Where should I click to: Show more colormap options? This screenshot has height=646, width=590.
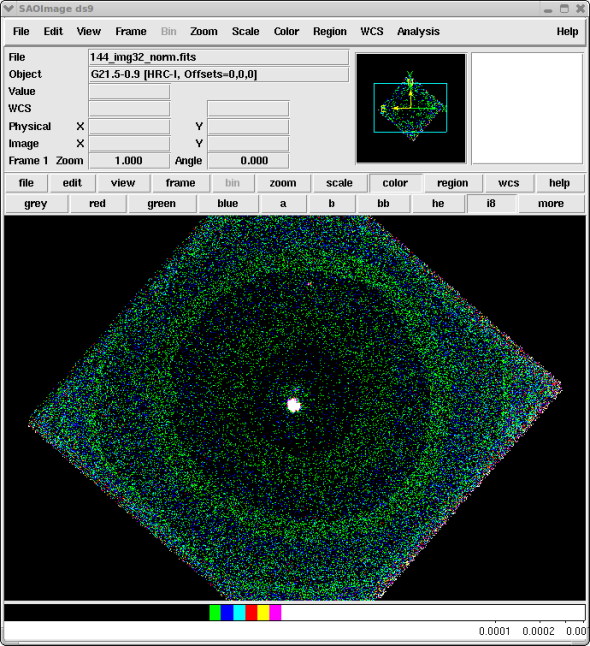click(551, 204)
